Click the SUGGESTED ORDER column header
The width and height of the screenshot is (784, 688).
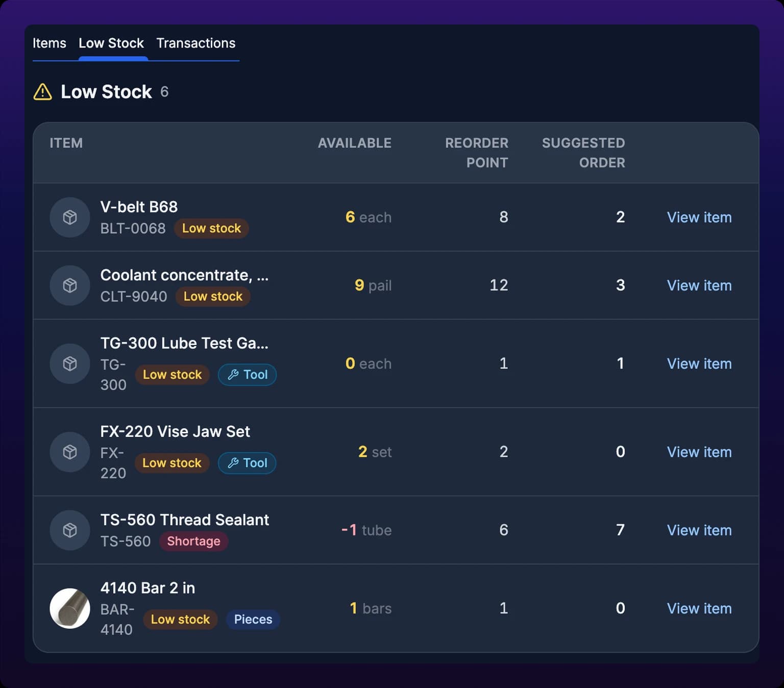click(x=583, y=153)
